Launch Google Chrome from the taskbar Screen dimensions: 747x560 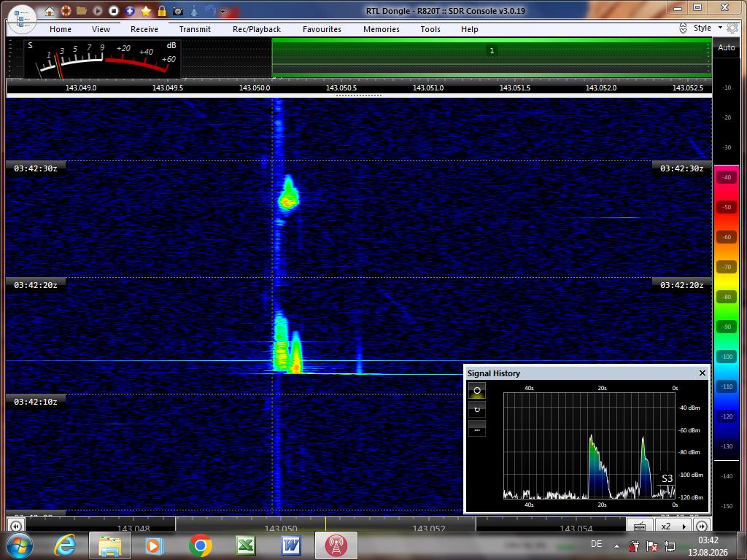(x=201, y=545)
